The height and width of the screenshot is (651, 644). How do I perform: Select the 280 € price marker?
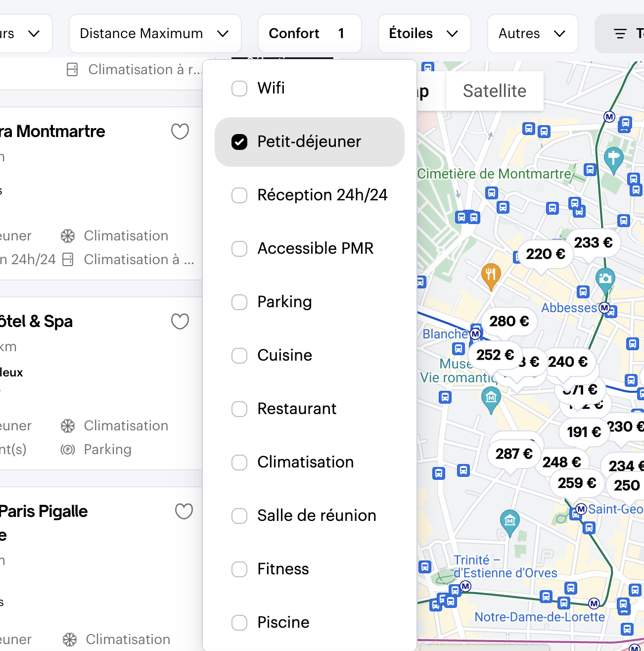tap(509, 322)
